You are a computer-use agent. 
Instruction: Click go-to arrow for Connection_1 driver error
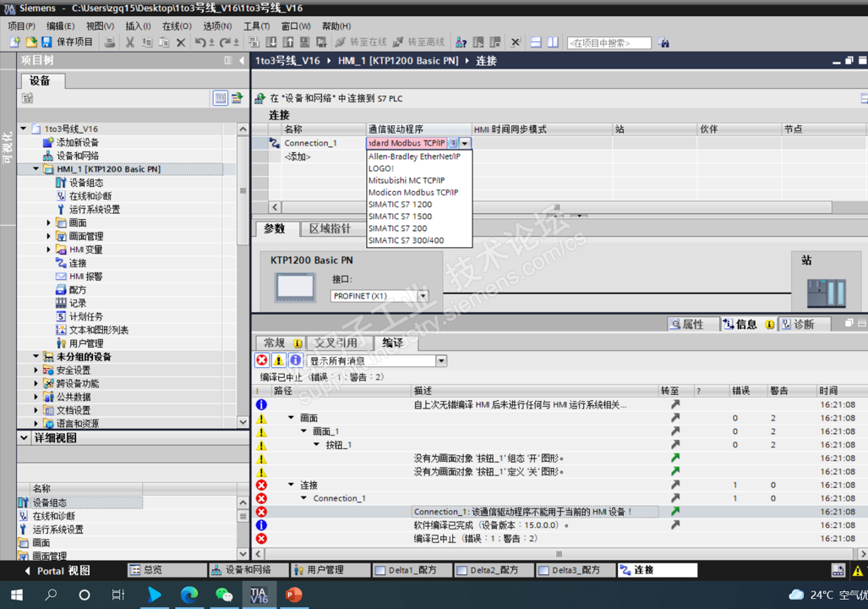click(675, 512)
